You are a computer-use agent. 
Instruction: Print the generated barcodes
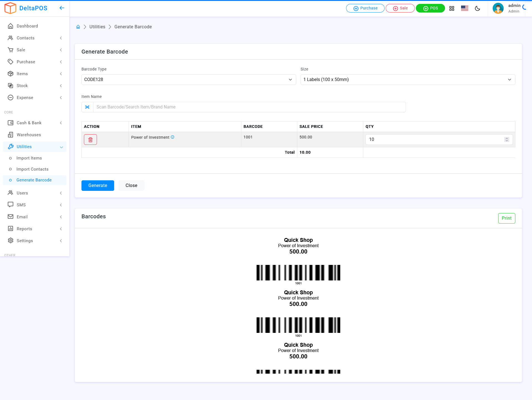point(507,218)
